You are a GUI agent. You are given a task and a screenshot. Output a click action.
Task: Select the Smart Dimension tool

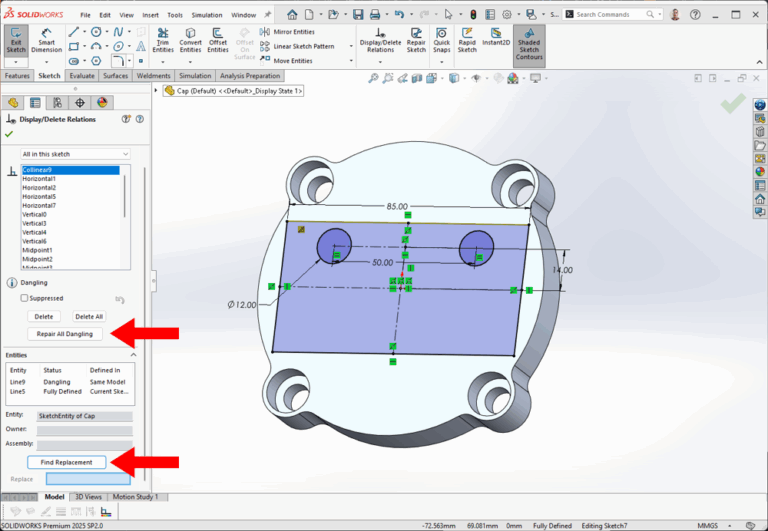[47, 41]
